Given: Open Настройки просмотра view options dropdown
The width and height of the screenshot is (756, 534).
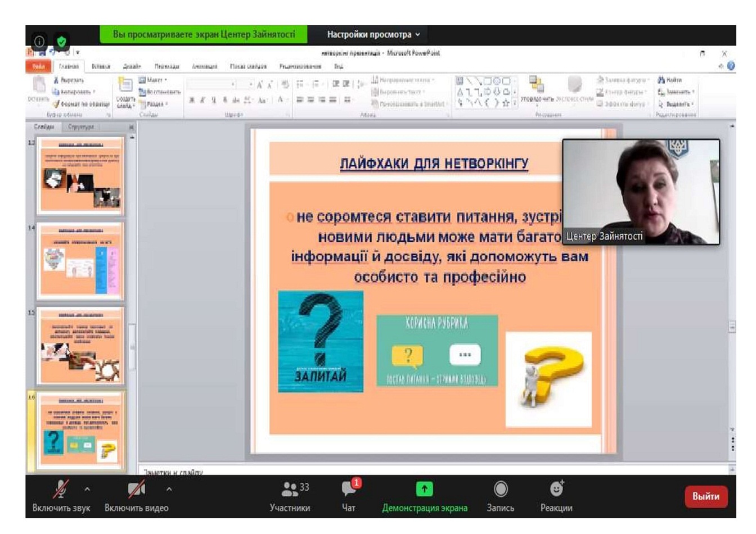Looking at the screenshot, I should 373,34.
